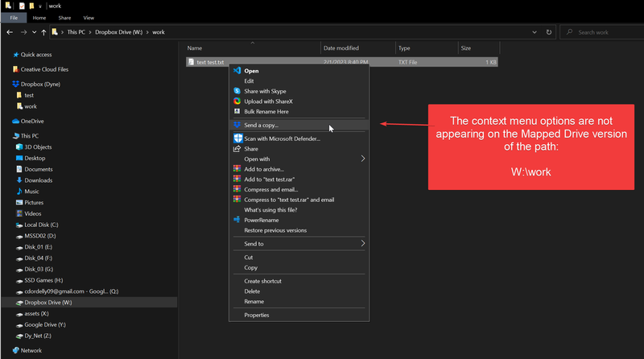644x359 pixels.
Task: Expand the Send to submenu arrow
Action: point(363,243)
